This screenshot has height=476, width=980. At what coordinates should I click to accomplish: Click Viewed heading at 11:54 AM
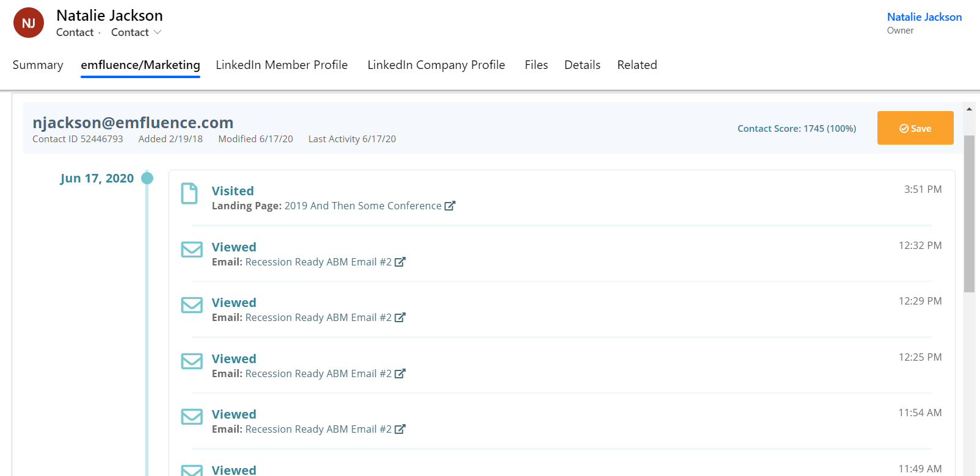point(234,414)
